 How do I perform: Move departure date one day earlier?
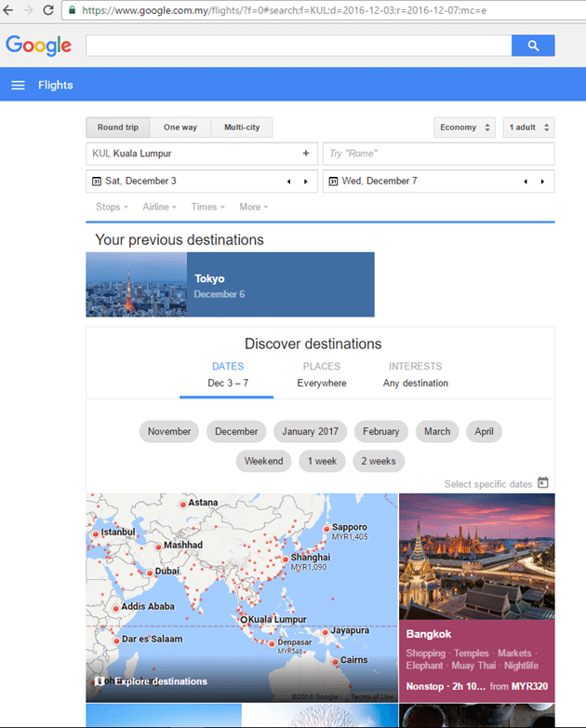click(288, 182)
